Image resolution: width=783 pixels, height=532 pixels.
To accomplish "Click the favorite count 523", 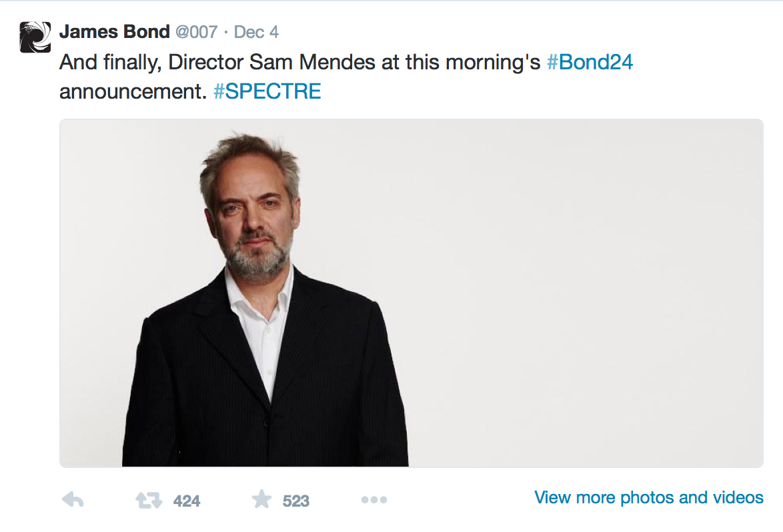I will pos(296,501).
